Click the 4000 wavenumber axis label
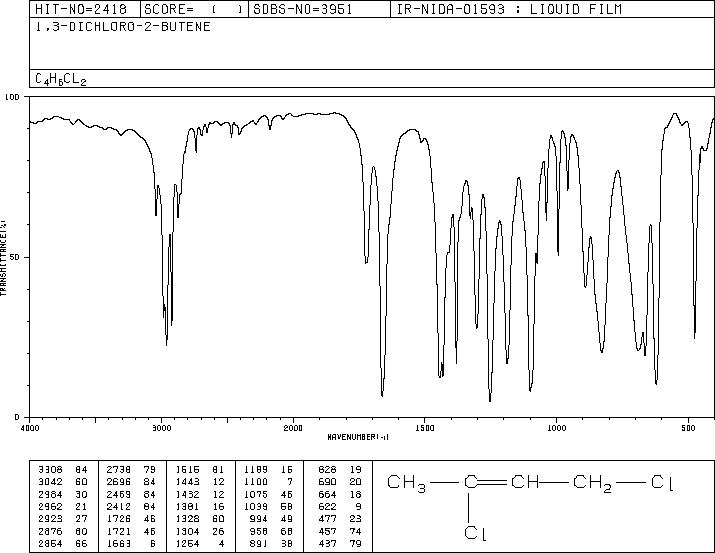This screenshot has width=715, height=553. tap(30, 428)
